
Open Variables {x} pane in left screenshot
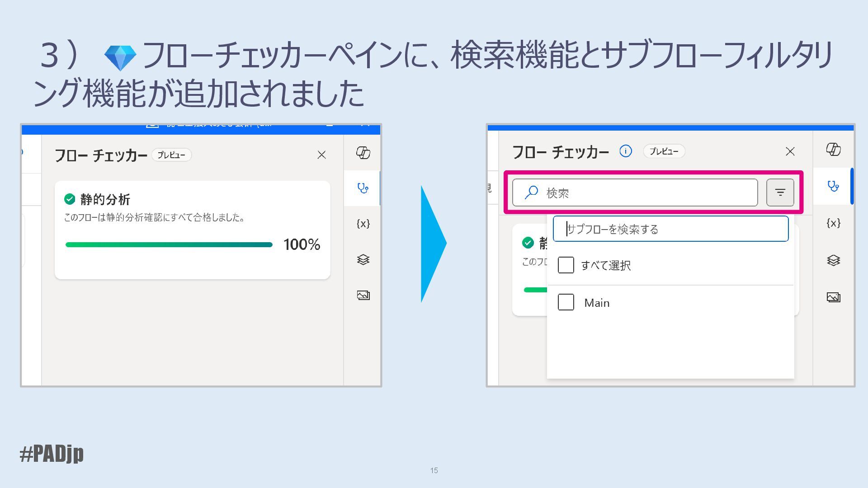[363, 224]
